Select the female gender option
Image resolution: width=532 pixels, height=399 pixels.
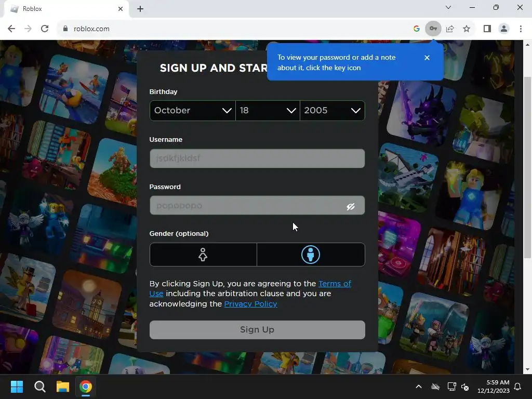203,255
